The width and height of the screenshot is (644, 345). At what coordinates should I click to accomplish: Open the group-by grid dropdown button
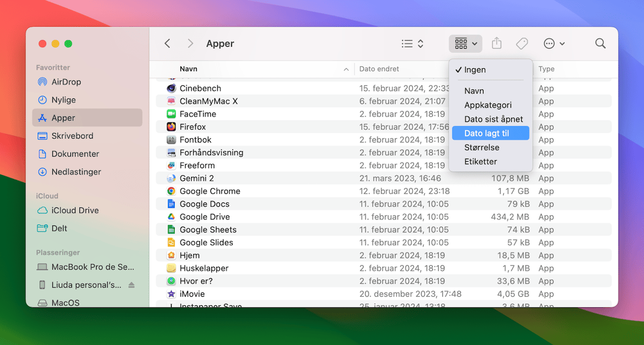point(466,43)
